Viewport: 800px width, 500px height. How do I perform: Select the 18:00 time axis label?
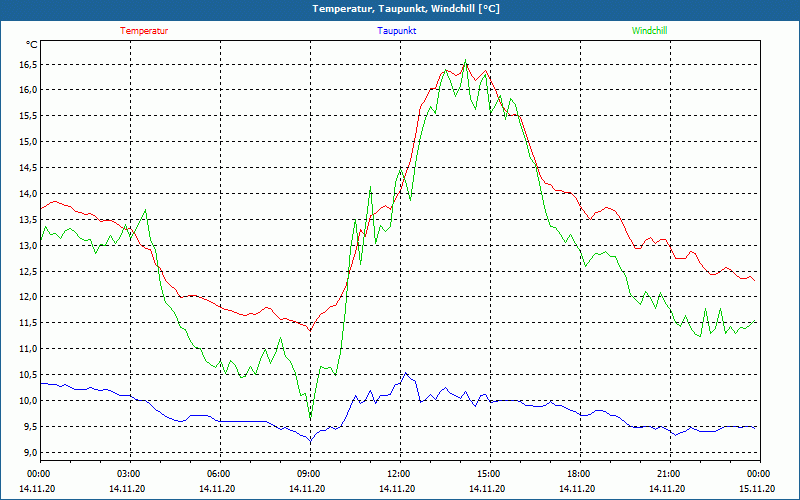point(578,473)
